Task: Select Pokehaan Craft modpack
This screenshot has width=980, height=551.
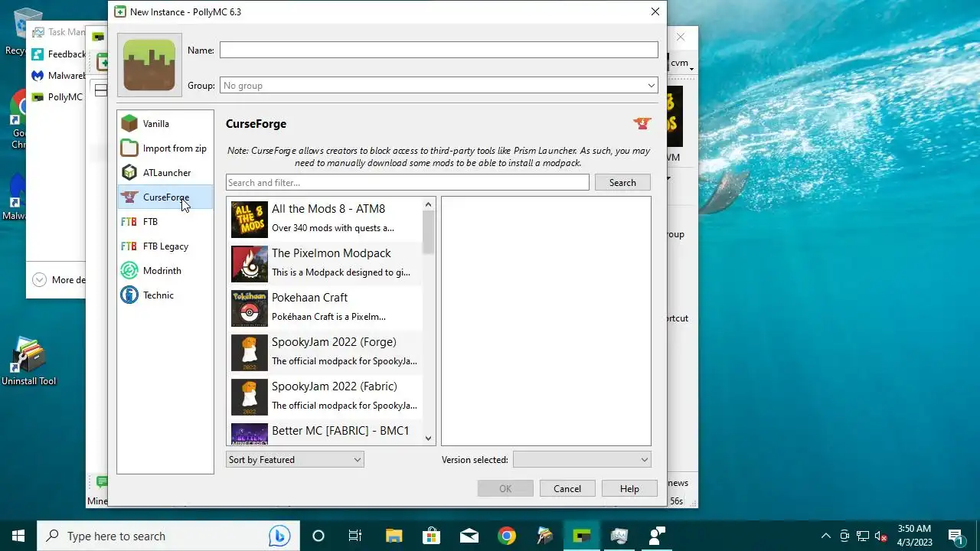Action: click(x=325, y=307)
